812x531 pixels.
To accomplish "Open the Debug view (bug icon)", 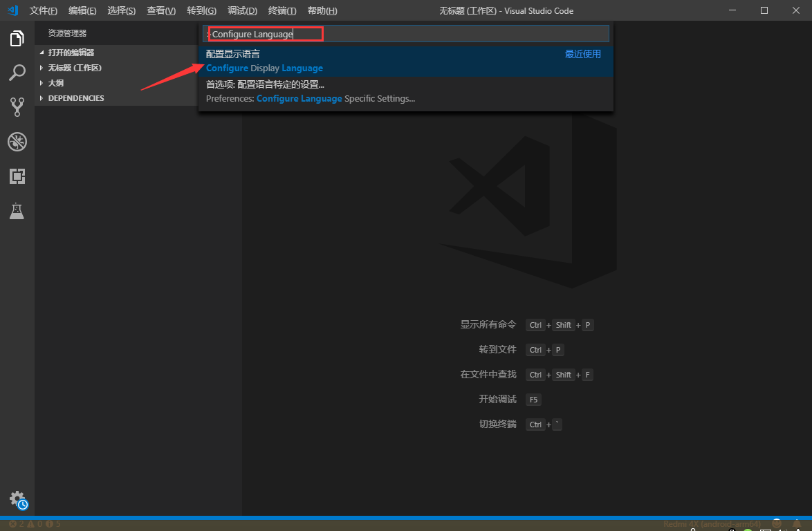I will pyautogui.click(x=17, y=142).
